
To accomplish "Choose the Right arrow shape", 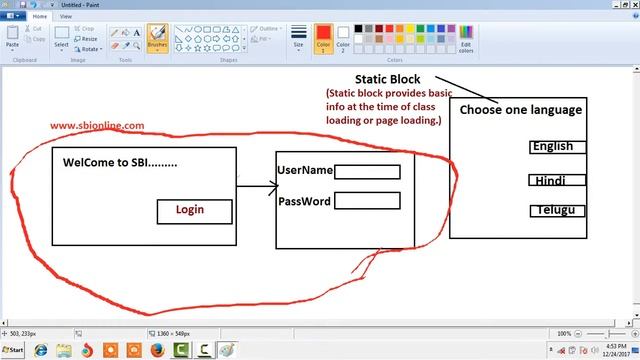I will pyautogui.click(x=217, y=39).
